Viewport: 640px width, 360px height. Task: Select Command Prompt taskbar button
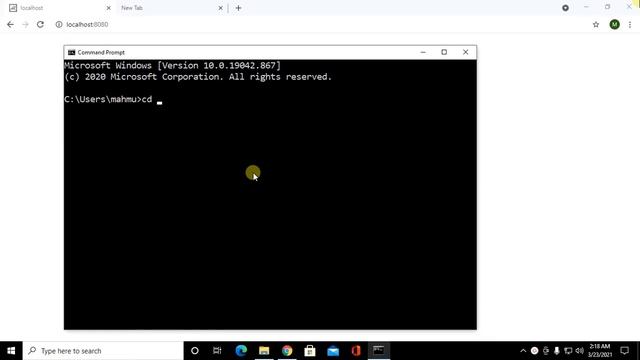click(x=379, y=351)
